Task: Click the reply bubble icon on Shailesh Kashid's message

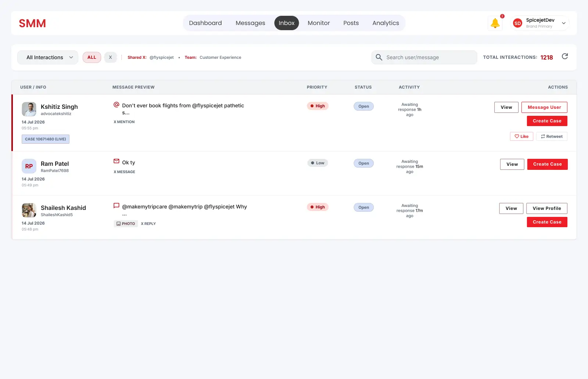Action: pyautogui.click(x=116, y=206)
